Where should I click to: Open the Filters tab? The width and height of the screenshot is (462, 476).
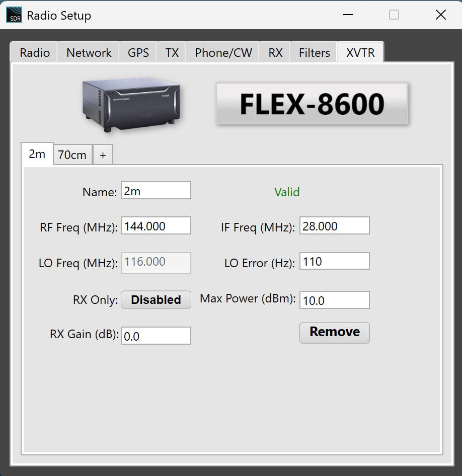pyautogui.click(x=314, y=53)
